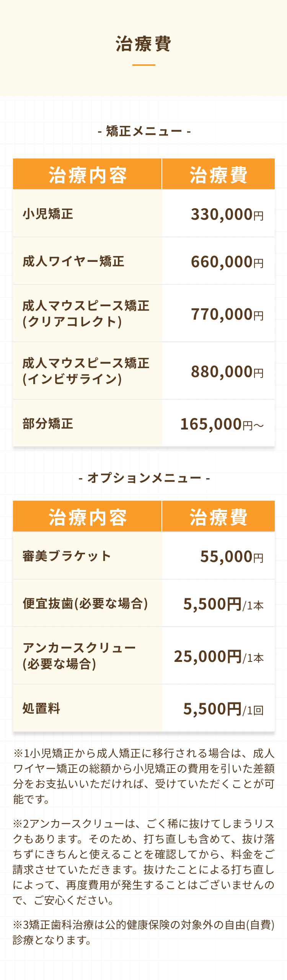This screenshot has height=980, width=287.
Task: Click the 330,000円 price
Action: [227, 214]
